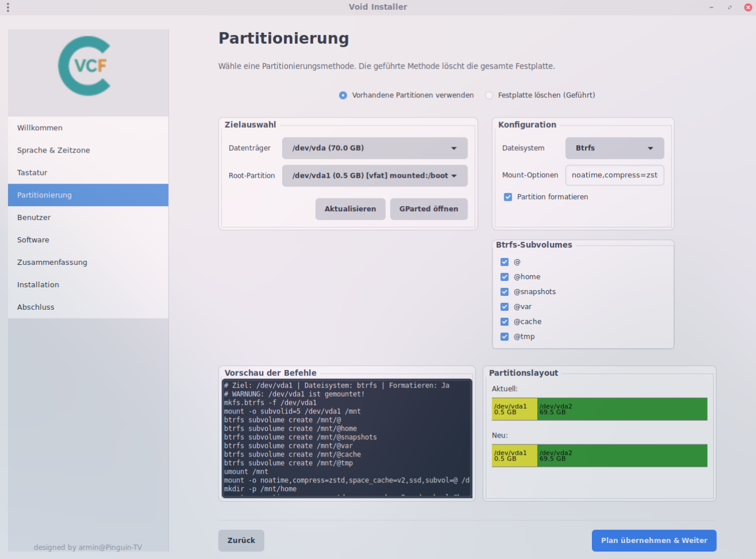
Task: Select the Software step in sidebar
Action: pyautogui.click(x=33, y=240)
